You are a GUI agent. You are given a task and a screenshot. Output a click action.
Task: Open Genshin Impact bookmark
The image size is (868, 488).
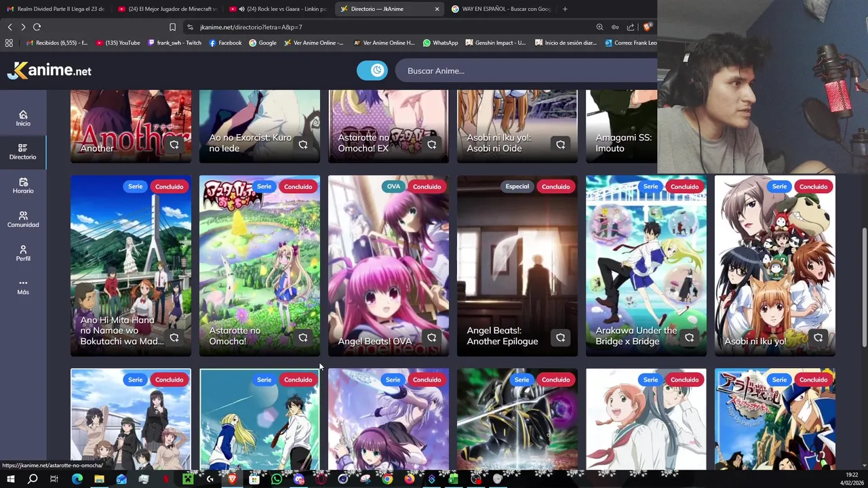(496, 43)
